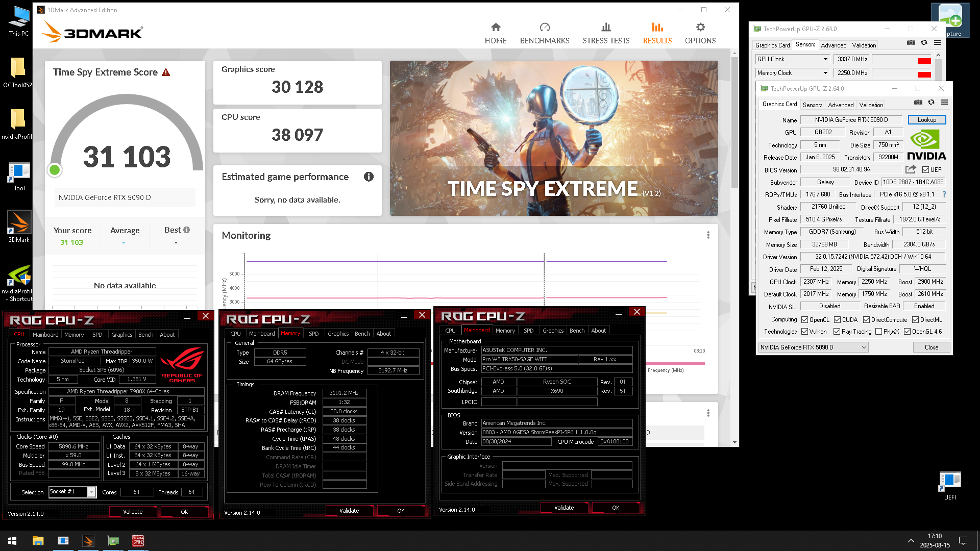Click the info icon on Estimated game performance
980x551 pixels.
[x=369, y=177]
